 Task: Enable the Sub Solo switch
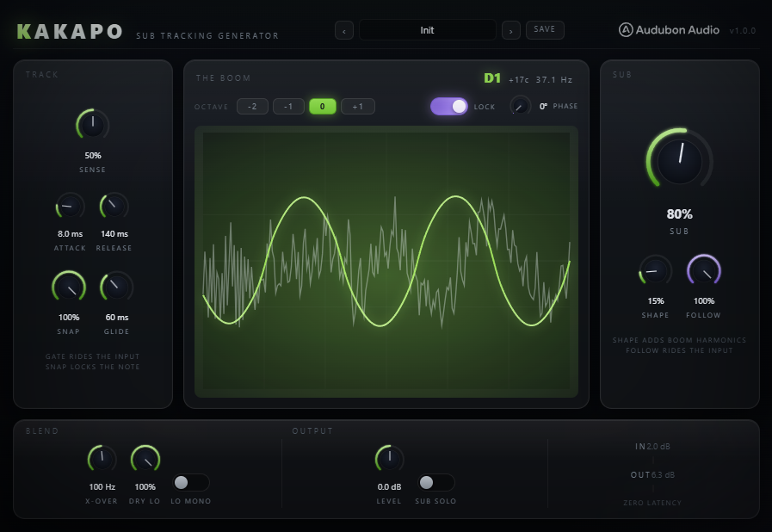436,483
